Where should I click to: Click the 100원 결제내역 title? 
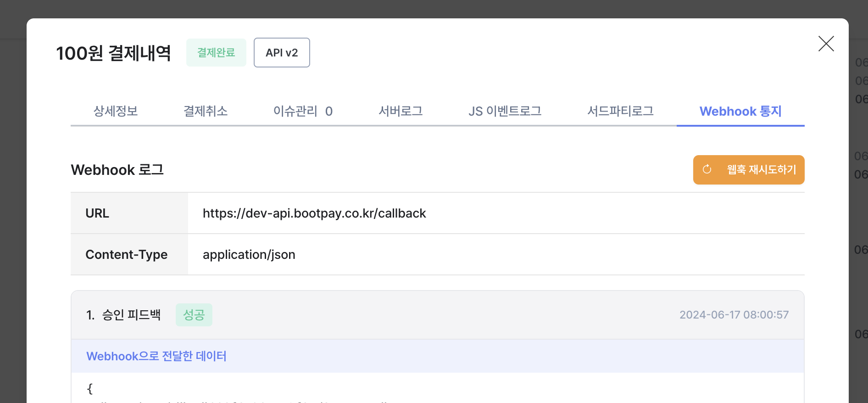click(x=113, y=53)
